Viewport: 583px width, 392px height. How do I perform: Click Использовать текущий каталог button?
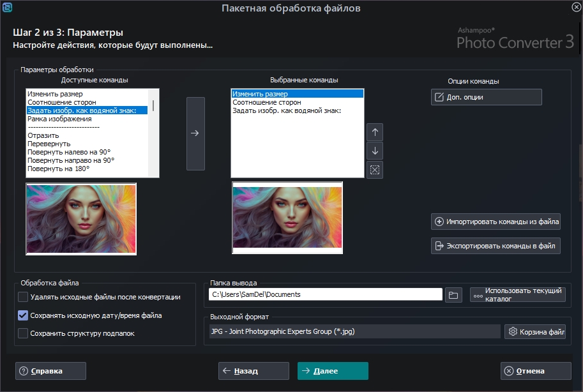pos(517,294)
